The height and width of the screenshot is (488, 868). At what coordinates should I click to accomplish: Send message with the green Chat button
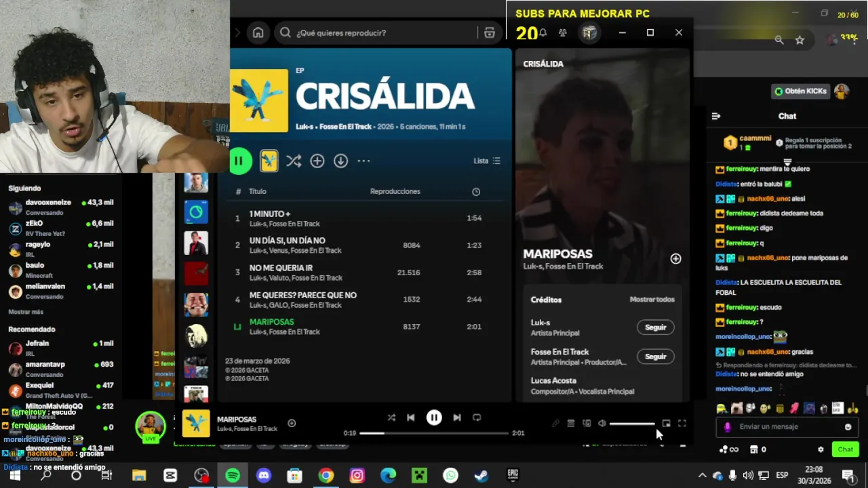point(846,449)
